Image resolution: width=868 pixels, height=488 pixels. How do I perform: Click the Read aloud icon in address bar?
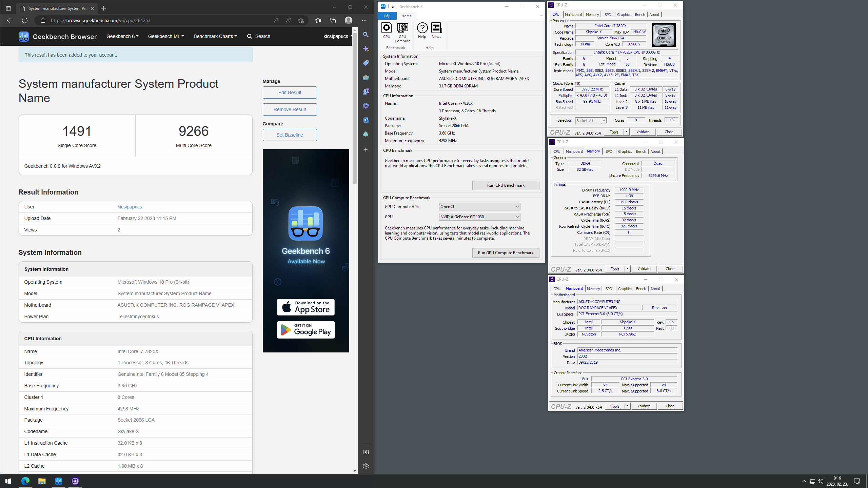click(289, 20)
